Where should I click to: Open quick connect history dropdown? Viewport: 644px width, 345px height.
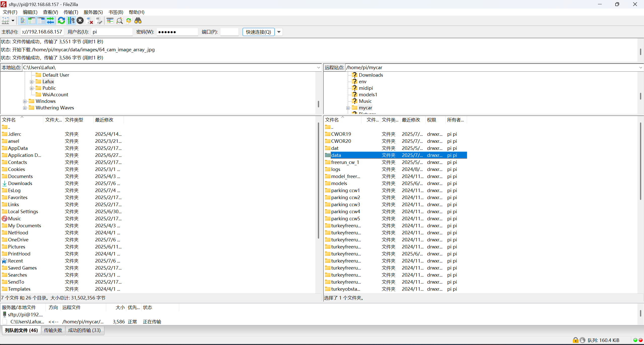[x=279, y=32]
